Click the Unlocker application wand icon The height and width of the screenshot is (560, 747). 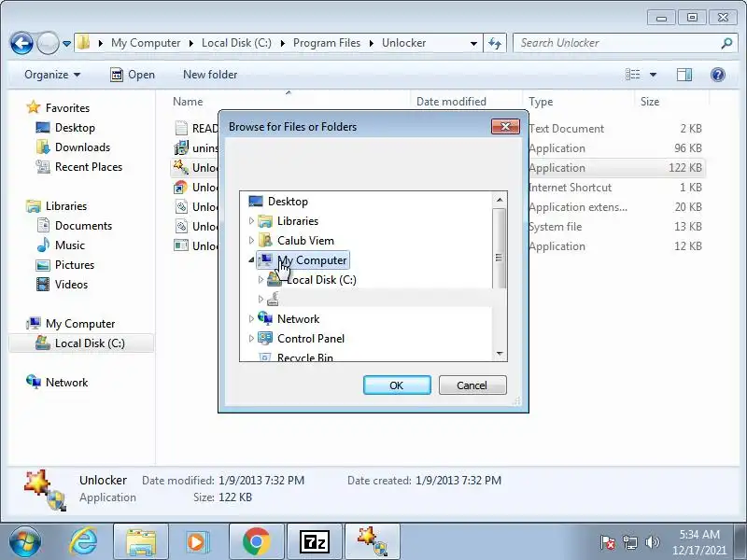(x=181, y=167)
